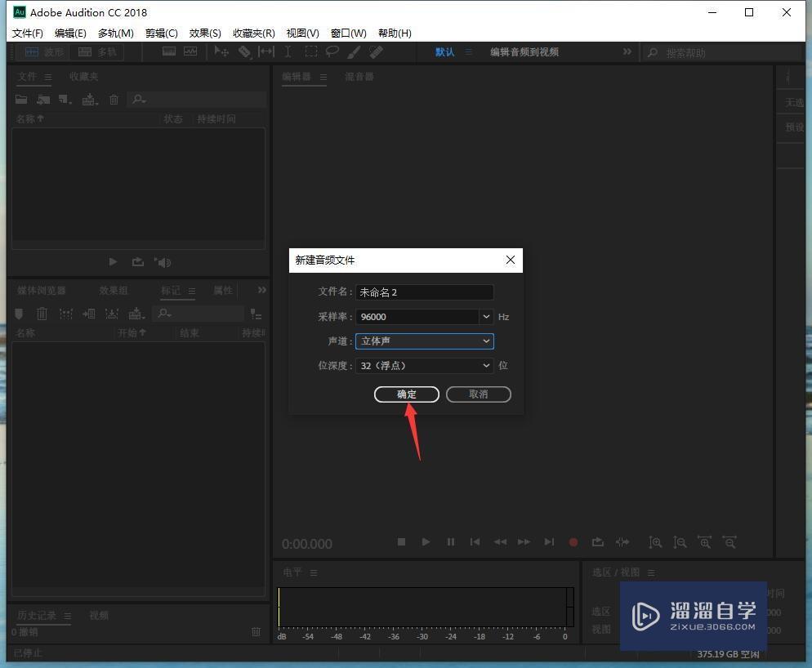Click the merge markers icon

coord(66,314)
